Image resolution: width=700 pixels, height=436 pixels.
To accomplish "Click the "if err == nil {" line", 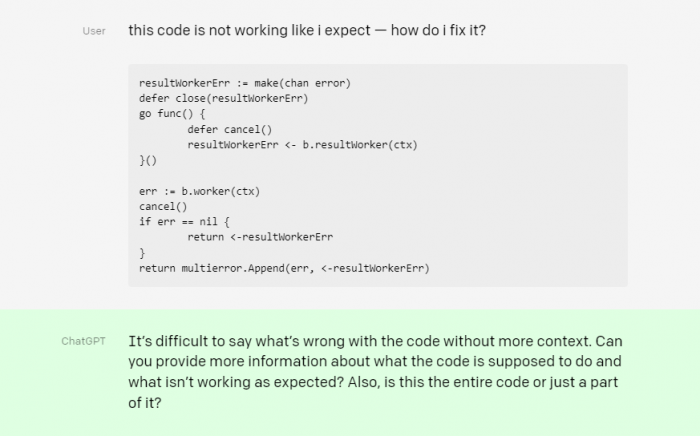I will point(184,222).
